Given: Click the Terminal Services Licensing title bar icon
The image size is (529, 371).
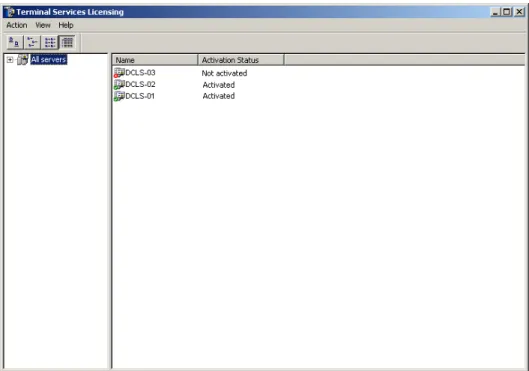Looking at the screenshot, I should pyautogui.click(x=9, y=12).
